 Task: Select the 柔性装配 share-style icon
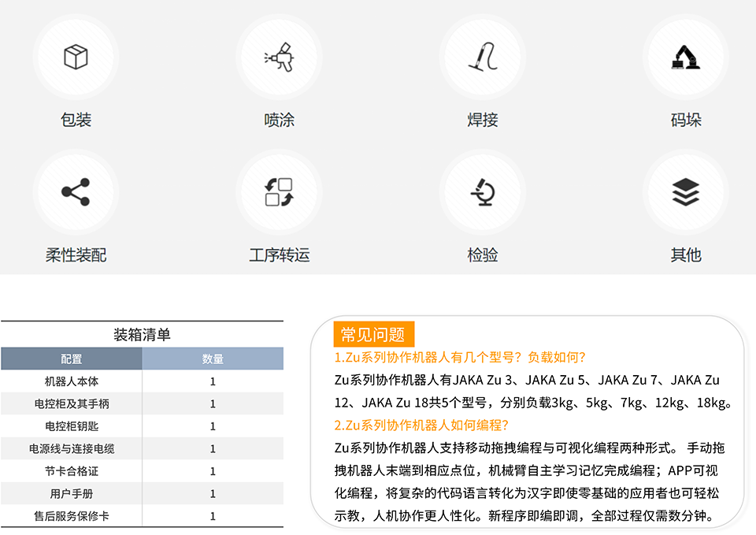click(x=76, y=191)
